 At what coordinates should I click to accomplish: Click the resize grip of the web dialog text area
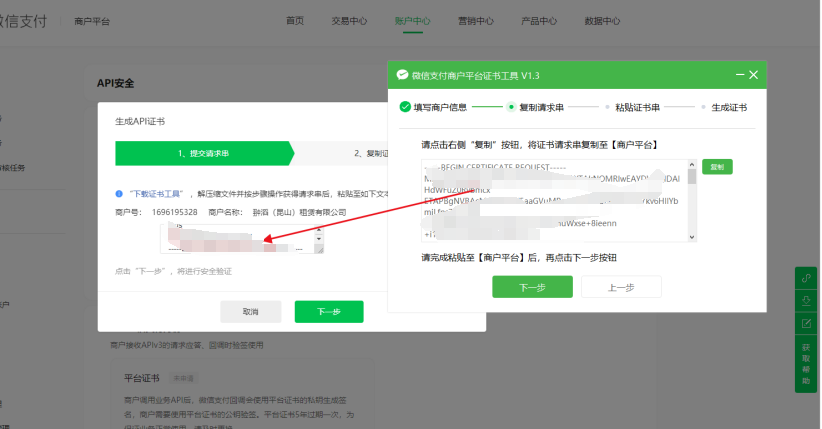pyautogui.click(x=319, y=250)
